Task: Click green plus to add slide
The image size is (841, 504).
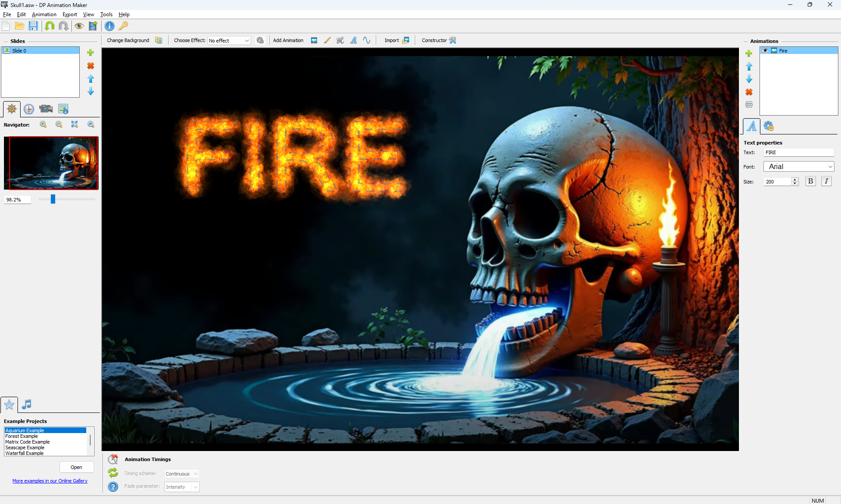Action: coord(91,53)
